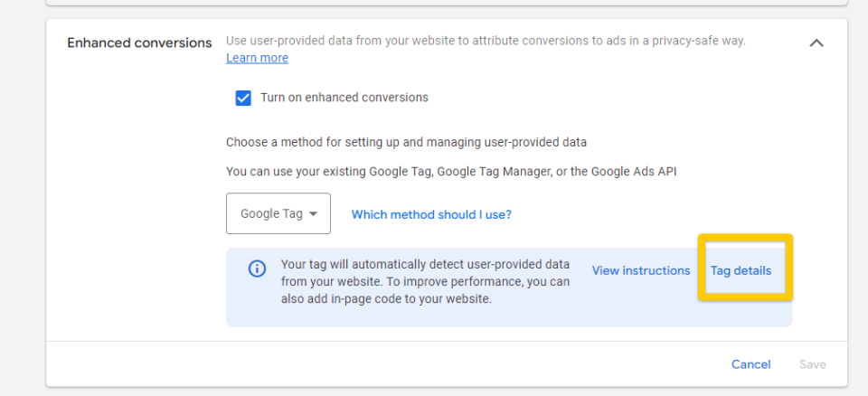868x396 pixels.
Task: Click the dropdown caret beside Google Tag
Action: point(313,213)
